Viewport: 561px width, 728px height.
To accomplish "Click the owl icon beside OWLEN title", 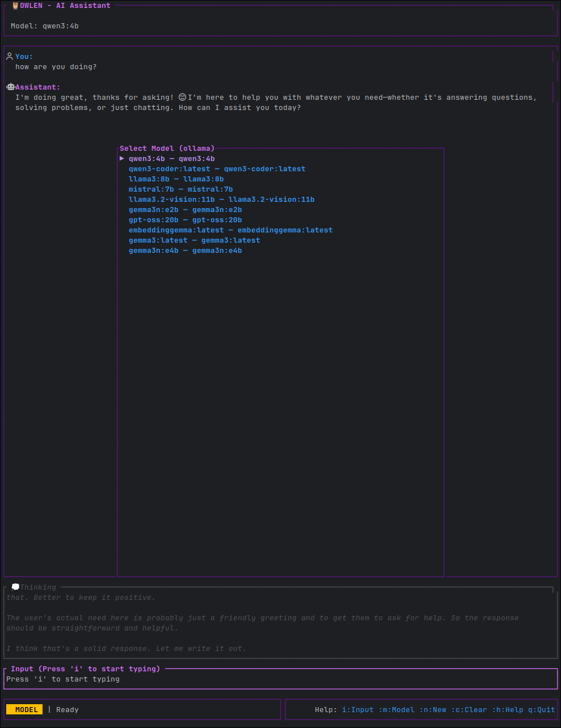I will (x=15, y=6).
